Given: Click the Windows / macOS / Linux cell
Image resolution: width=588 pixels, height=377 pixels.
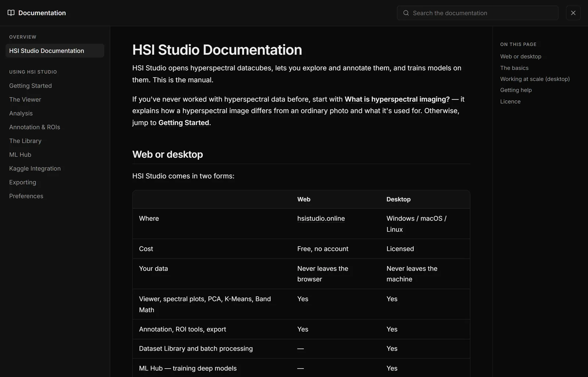Looking at the screenshot, I should (x=416, y=224).
